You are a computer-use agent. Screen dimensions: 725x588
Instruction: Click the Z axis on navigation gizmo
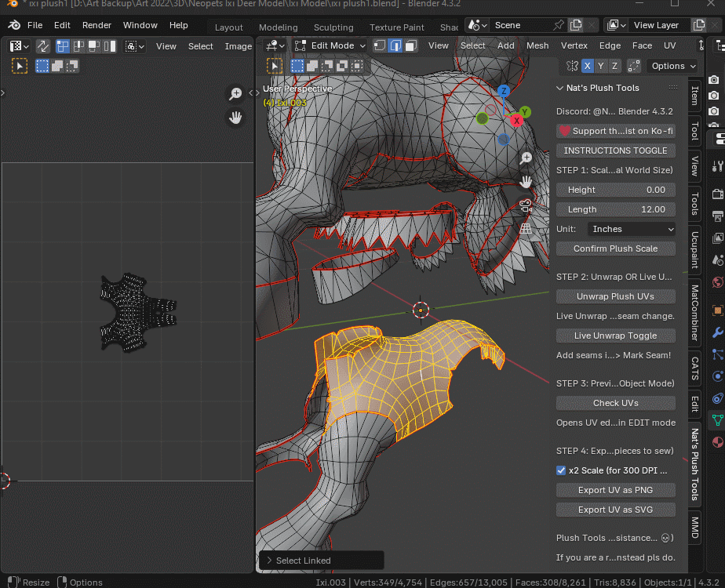tap(504, 91)
